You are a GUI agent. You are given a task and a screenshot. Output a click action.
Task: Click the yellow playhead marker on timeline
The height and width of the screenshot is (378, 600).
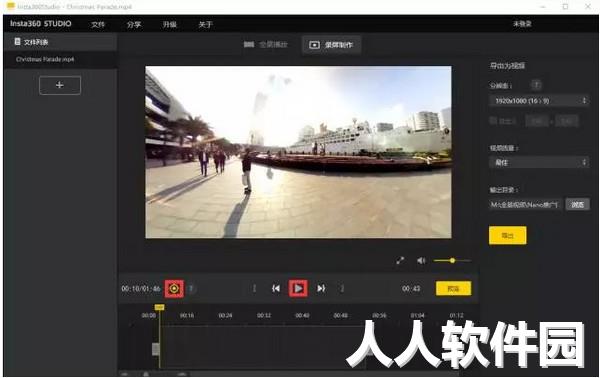[x=160, y=307]
